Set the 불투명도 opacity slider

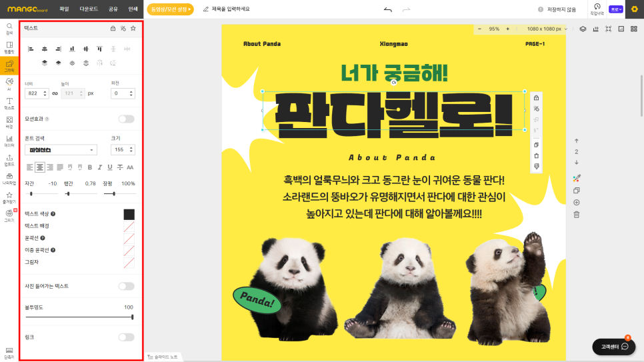79,317
